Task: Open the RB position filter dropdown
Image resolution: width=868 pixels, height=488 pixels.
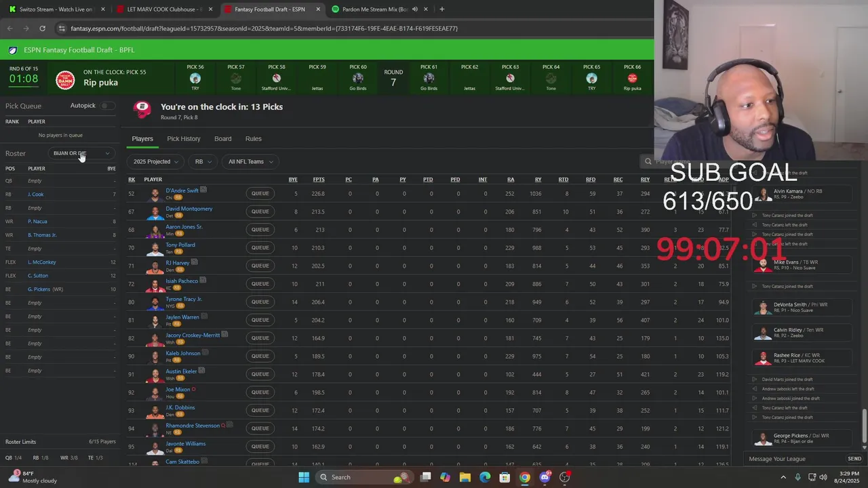Action: [203, 161]
